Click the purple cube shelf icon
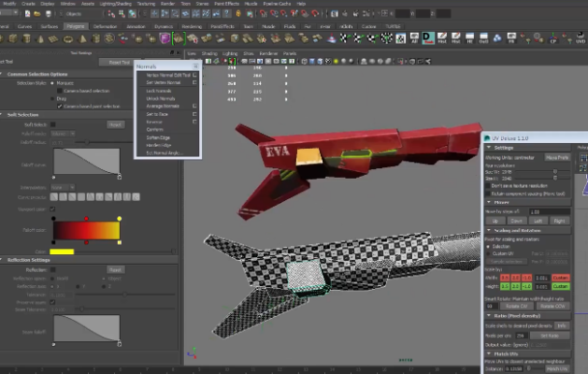 tap(165, 38)
